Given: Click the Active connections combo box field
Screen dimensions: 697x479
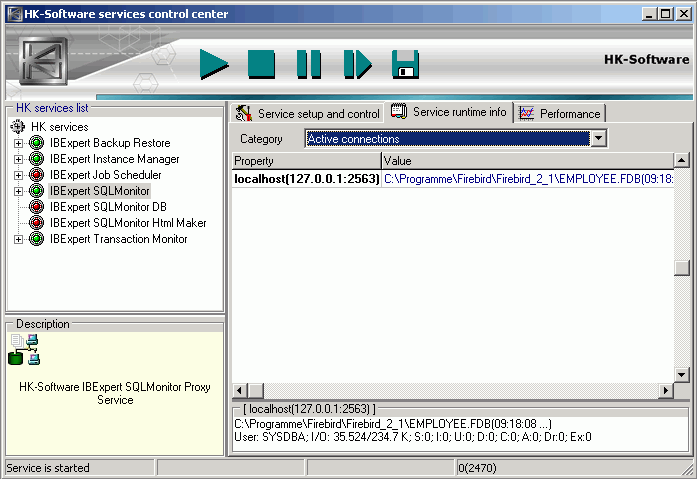Looking at the screenshot, I should point(448,139).
